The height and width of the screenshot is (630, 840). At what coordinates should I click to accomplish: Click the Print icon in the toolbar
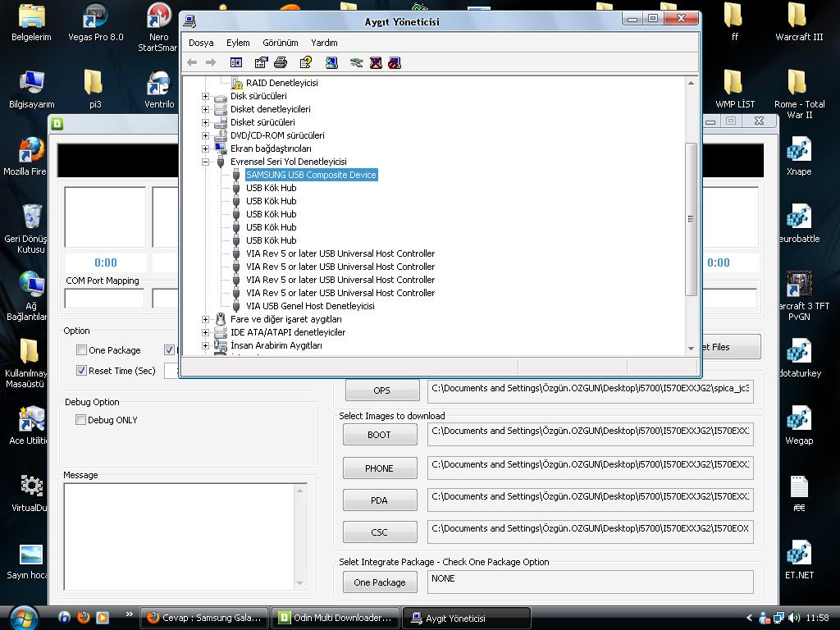281,62
